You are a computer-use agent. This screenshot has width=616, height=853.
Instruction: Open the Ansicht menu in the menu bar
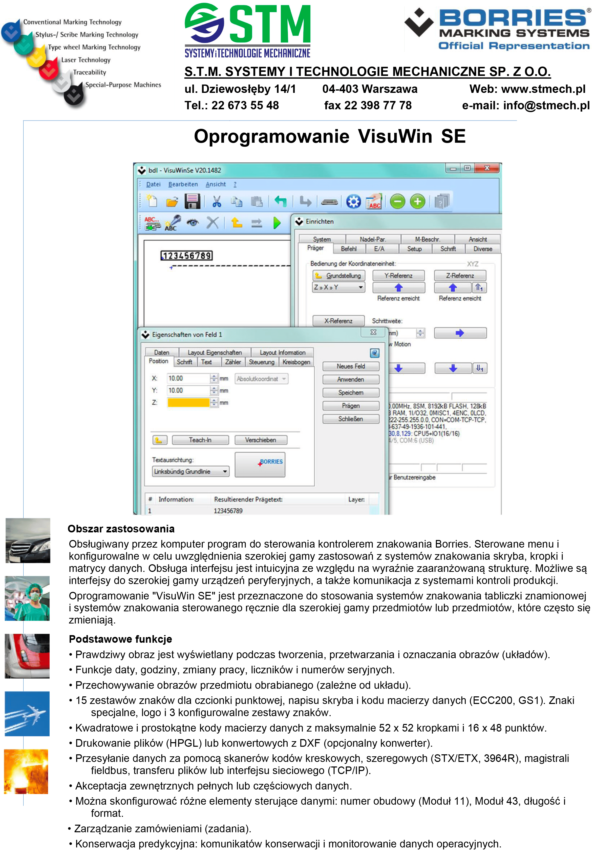(216, 184)
